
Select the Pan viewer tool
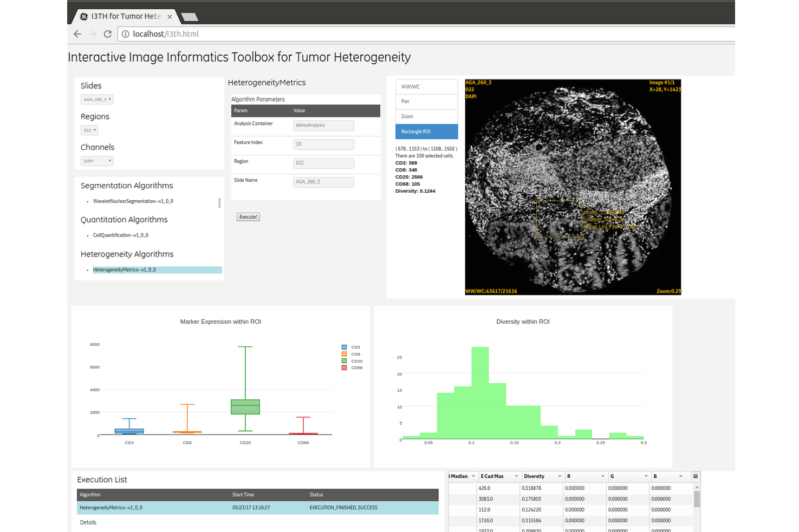coord(427,102)
